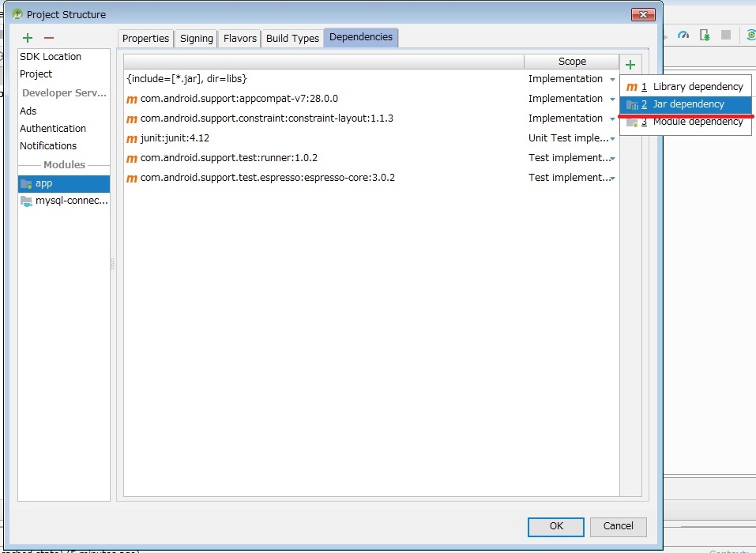
Task: Click the stop square icon in toolbar
Action: coord(726,35)
